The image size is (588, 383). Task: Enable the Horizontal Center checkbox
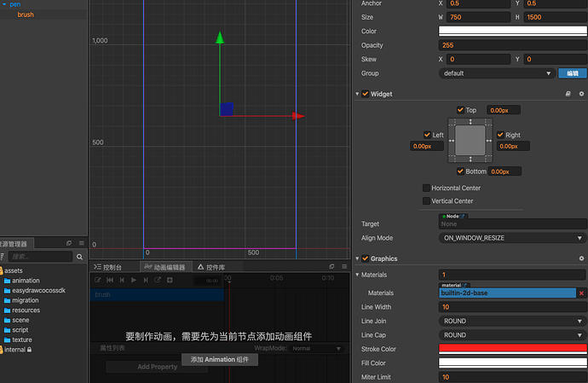point(426,188)
